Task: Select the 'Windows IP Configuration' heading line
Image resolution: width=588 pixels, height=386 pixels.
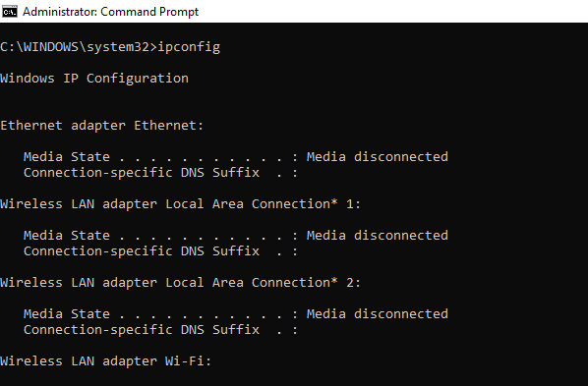Action: 94,79
